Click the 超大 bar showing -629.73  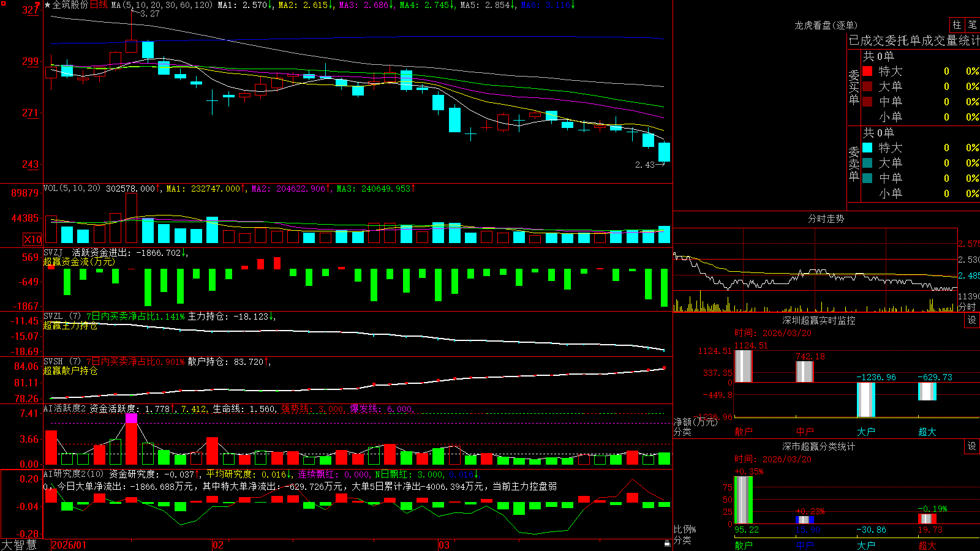(x=927, y=391)
